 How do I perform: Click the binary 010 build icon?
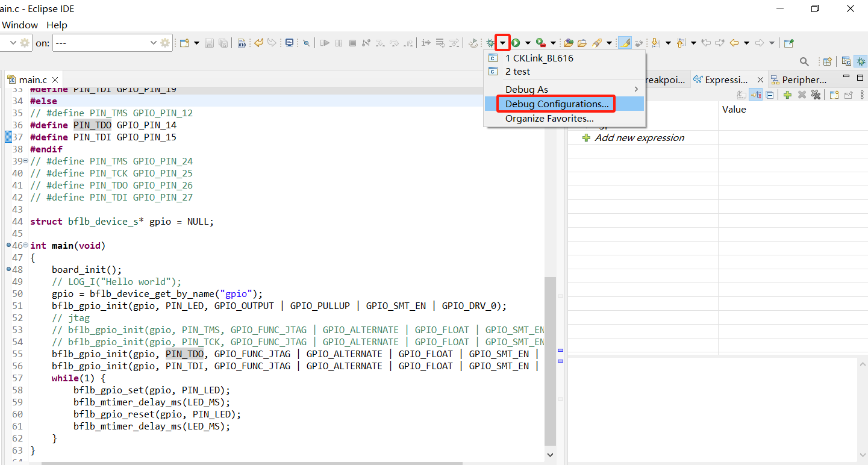pyautogui.click(x=242, y=43)
